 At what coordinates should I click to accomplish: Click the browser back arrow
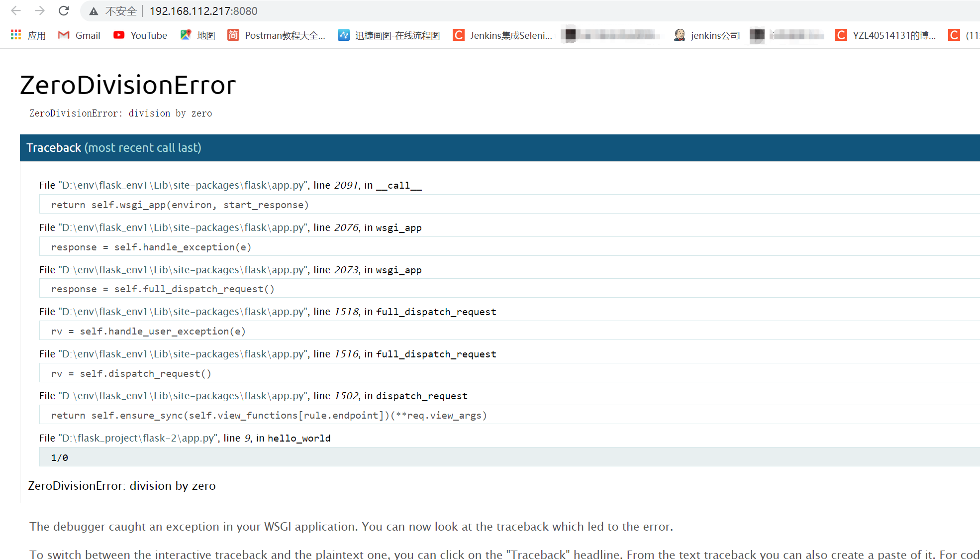point(16,10)
